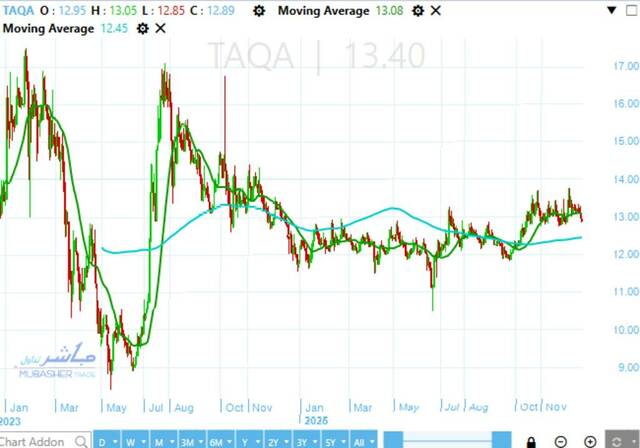Click the close value C : 12.89
The image size is (640, 448).
212,10
